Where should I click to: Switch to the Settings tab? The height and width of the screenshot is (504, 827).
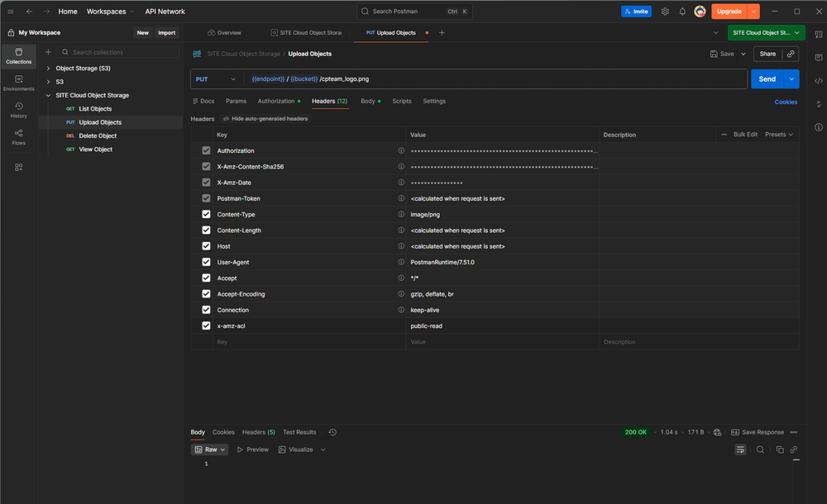[x=434, y=102]
